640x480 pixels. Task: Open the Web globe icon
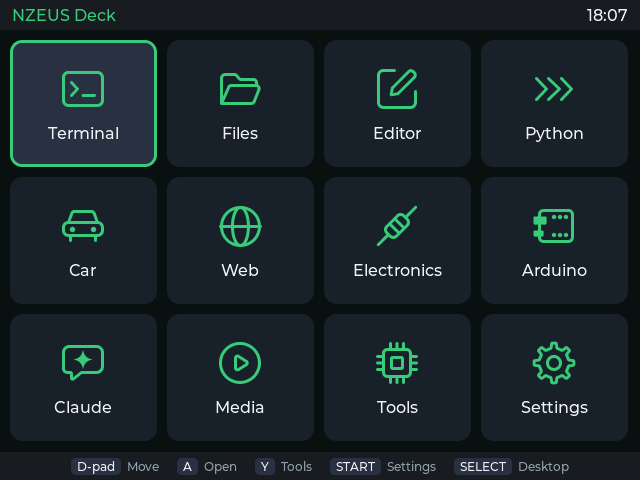tap(240, 226)
